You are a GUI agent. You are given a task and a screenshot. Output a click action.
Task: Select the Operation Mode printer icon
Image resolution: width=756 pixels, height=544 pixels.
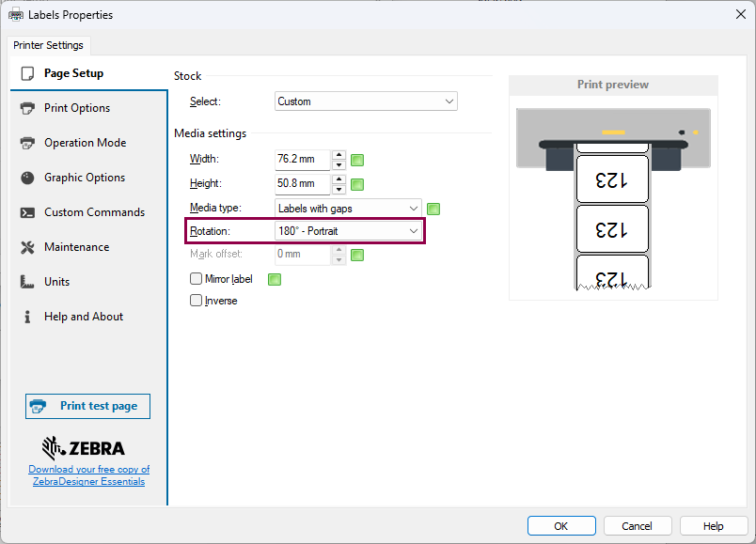pos(27,143)
